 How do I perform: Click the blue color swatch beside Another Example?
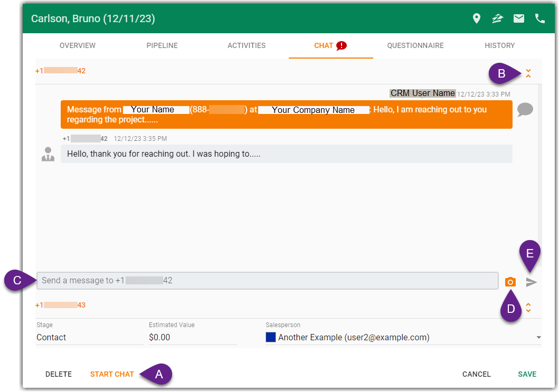point(271,337)
